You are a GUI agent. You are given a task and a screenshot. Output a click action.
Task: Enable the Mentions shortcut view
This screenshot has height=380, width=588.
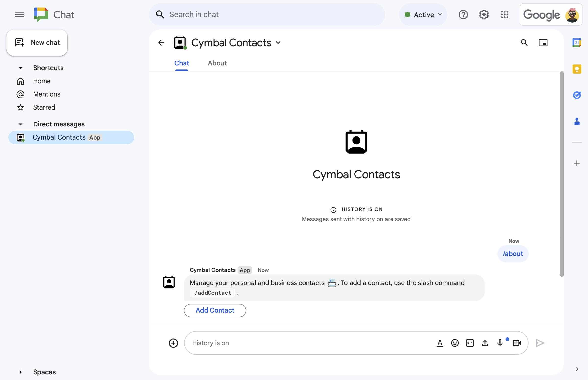46,93
